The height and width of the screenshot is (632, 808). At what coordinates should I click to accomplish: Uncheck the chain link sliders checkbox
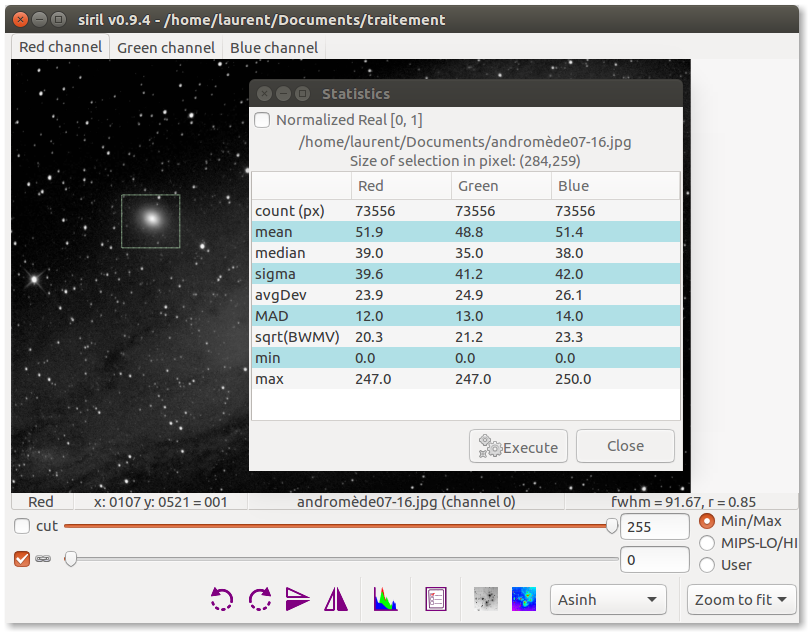pos(22,559)
